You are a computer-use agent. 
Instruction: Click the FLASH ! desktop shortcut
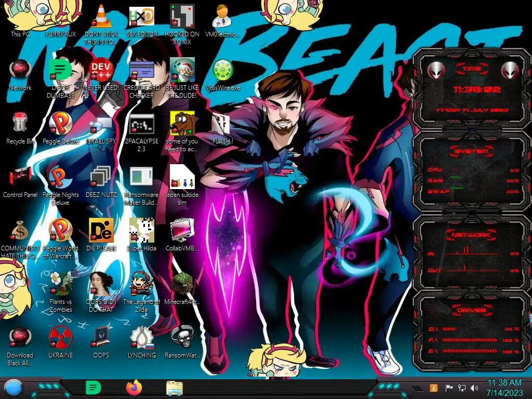click(222, 128)
